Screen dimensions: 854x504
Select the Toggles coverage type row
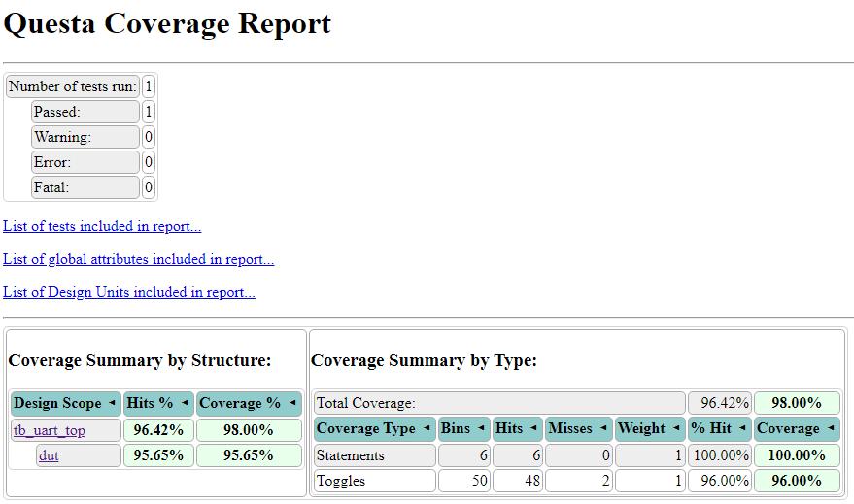coord(577,481)
